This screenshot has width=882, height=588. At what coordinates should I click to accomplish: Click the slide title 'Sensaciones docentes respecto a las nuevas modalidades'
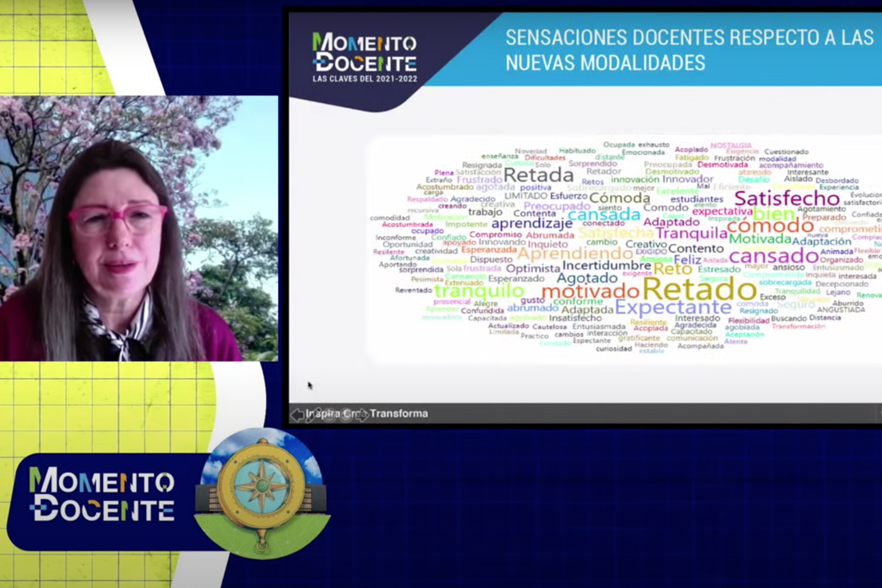689,50
